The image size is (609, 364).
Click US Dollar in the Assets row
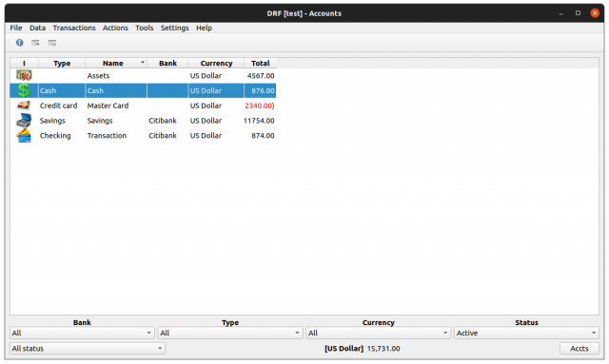tap(206, 76)
